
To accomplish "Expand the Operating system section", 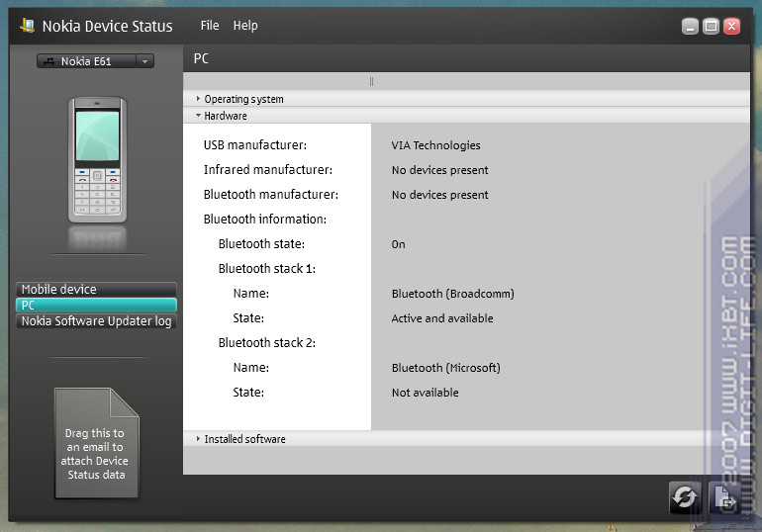I will pos(466,99).
